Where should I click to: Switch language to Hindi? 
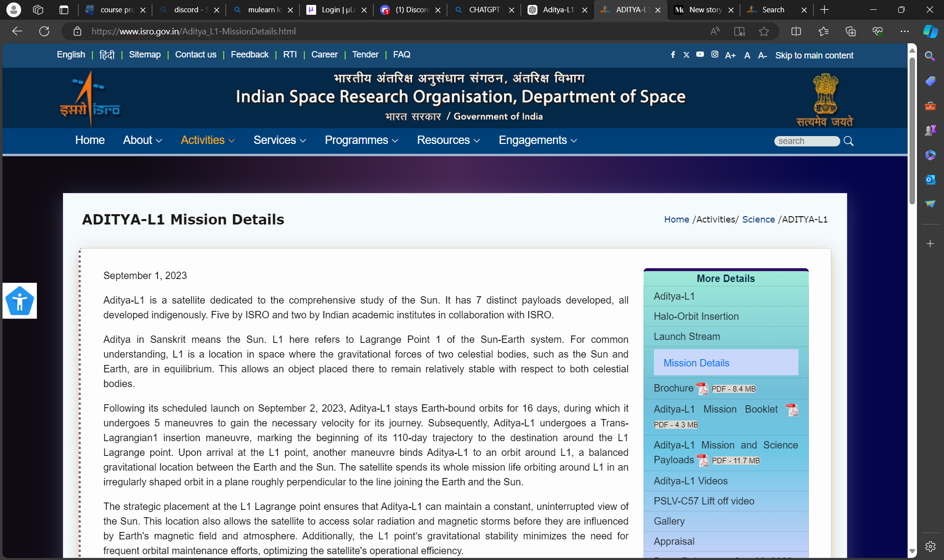tap(107, 55)
